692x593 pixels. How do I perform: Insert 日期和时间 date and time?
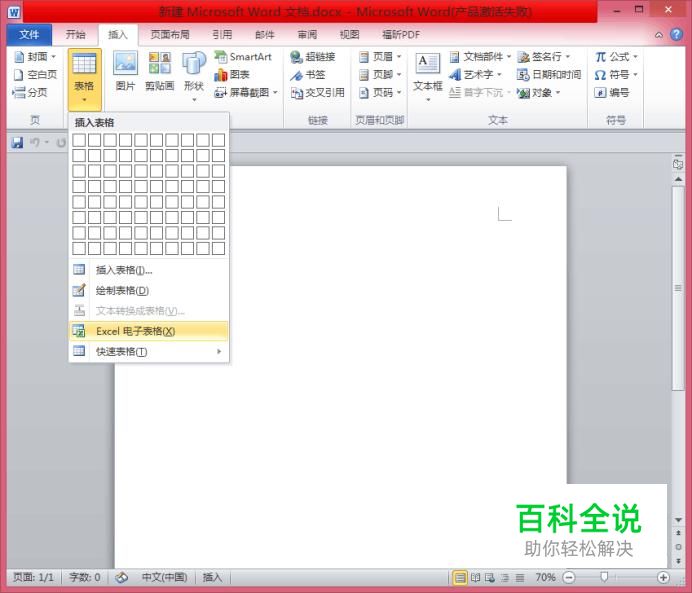click(549, 75)
